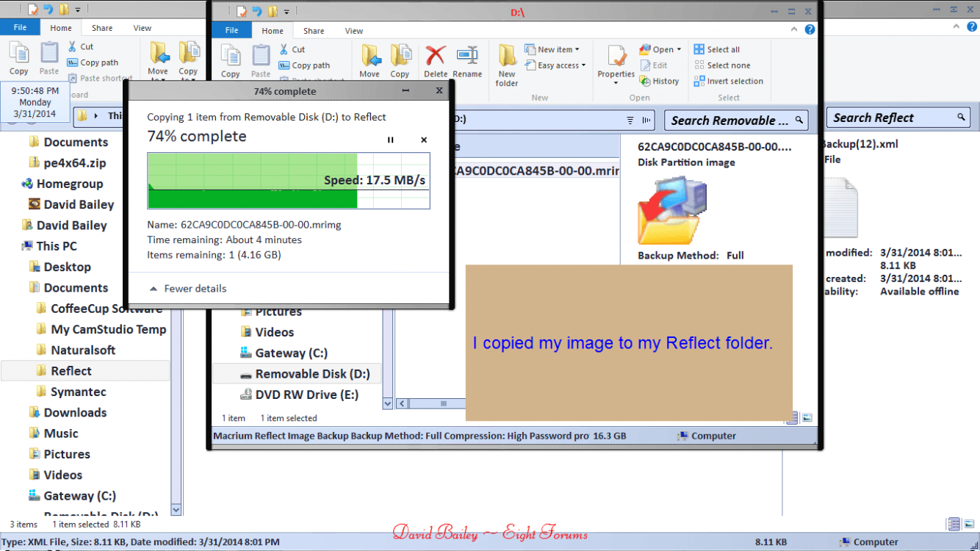Image resolution: width=980 pixels, height=551 pixels.
Task: Switch to Share tab in Reflect window
Action: [x=102, y=28]
